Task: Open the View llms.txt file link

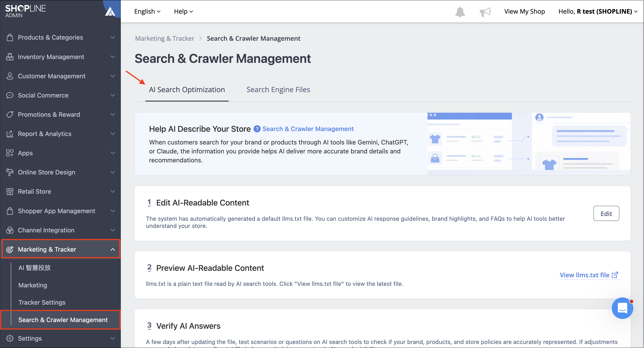Action: (589, 275)
